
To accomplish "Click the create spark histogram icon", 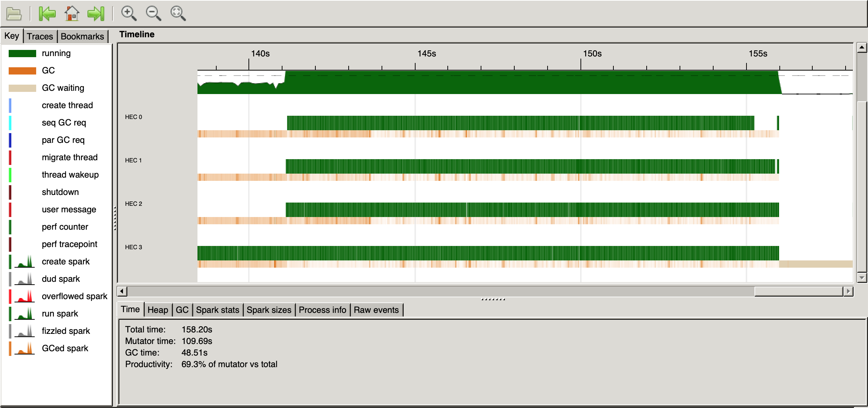I will pos(24,262).
